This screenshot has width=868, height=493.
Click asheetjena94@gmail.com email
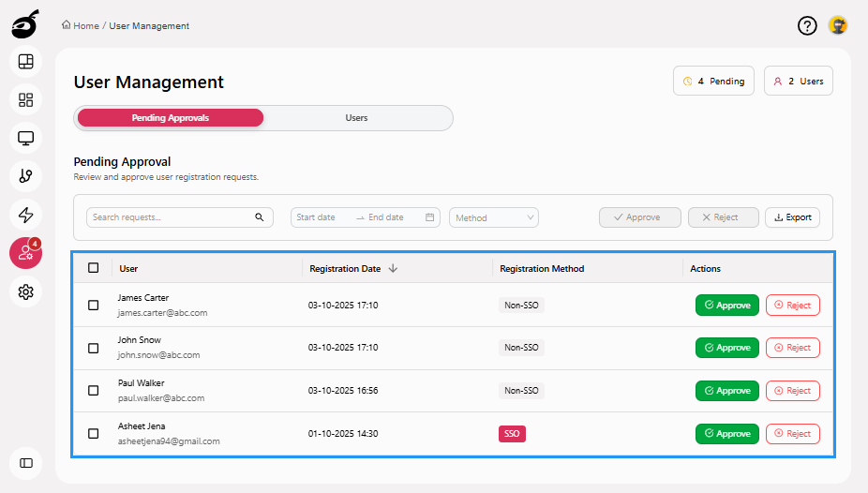point(169,441)
